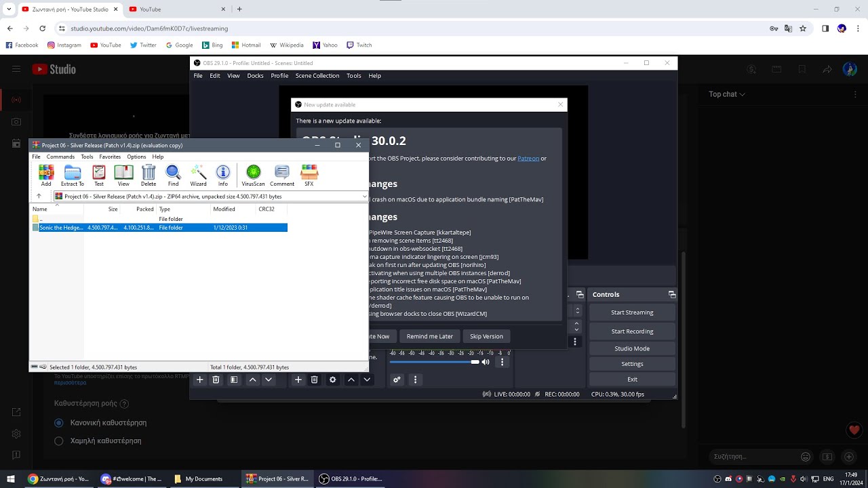Image resolution: width=868 pixels, height=488 pixels.
Task: Undock the OBS Controls panel icon
Action: [672, 294]
